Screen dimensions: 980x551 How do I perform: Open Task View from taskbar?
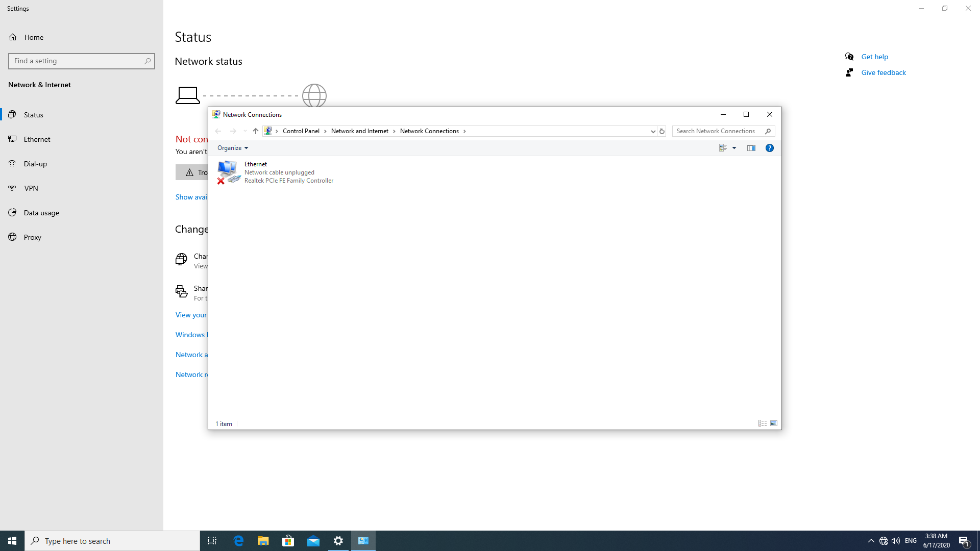coord(212,541)
